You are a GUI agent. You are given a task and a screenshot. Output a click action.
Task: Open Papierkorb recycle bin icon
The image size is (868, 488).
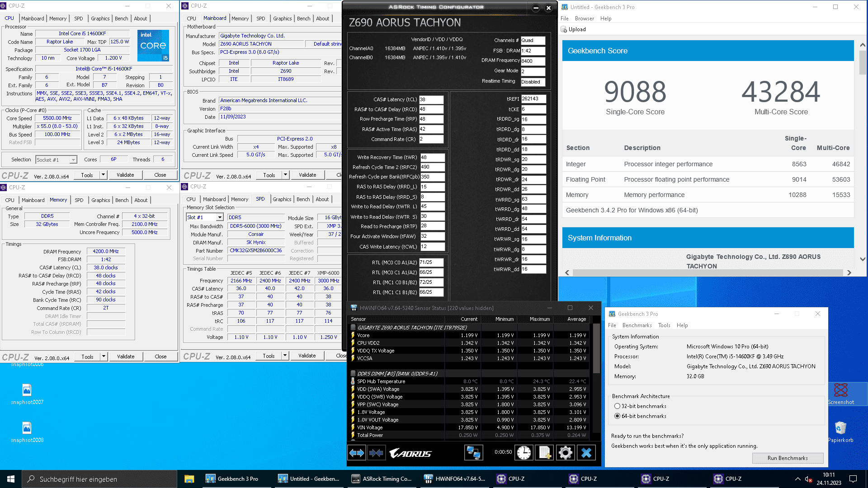tap(840, 428)
